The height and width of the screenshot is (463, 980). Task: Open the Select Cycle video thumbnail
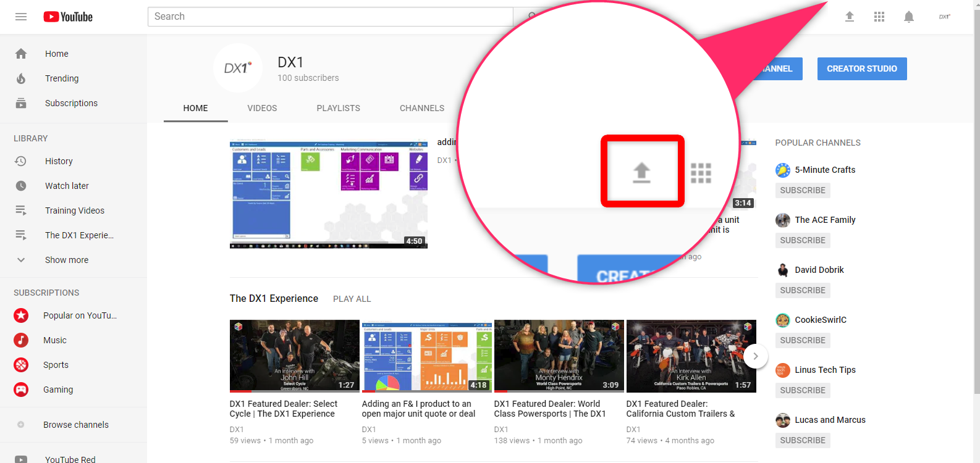click(x=295, y=356)
